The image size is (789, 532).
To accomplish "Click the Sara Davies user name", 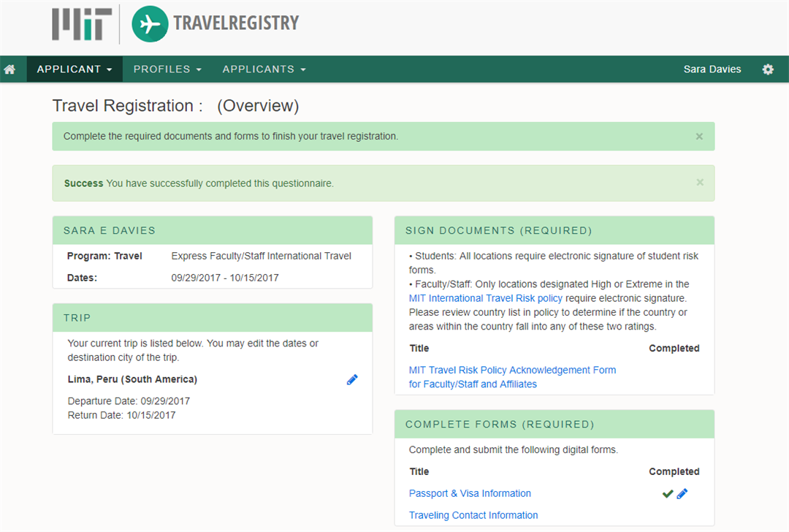I will (712, 69).
